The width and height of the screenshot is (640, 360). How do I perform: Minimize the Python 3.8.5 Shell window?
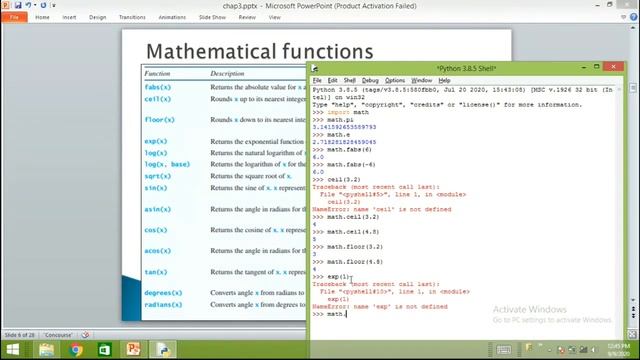(x=584, y=67)
